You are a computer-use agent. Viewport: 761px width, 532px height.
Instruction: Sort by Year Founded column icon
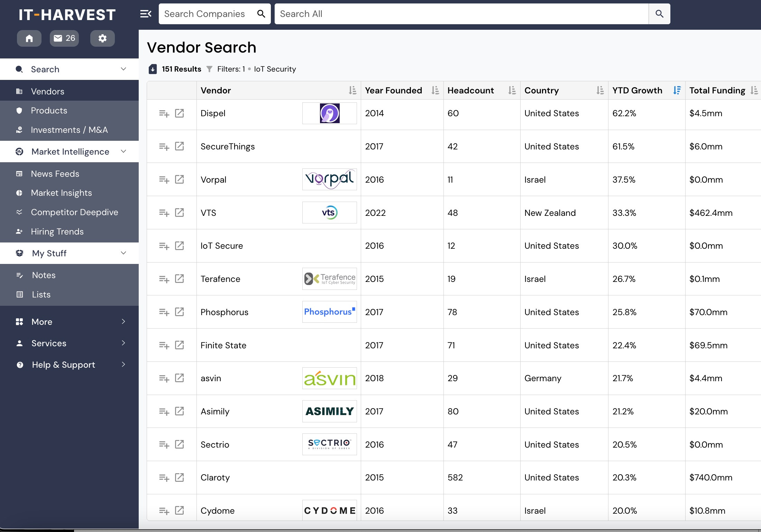435,90
